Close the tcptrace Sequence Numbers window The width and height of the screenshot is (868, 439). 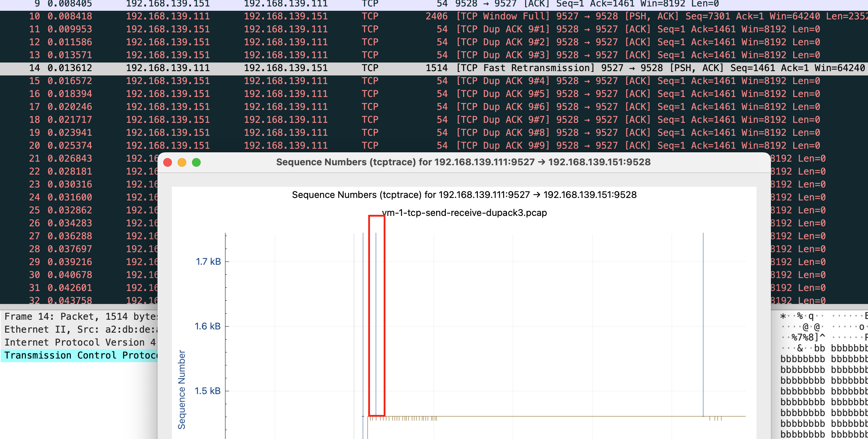coord(168,162)
